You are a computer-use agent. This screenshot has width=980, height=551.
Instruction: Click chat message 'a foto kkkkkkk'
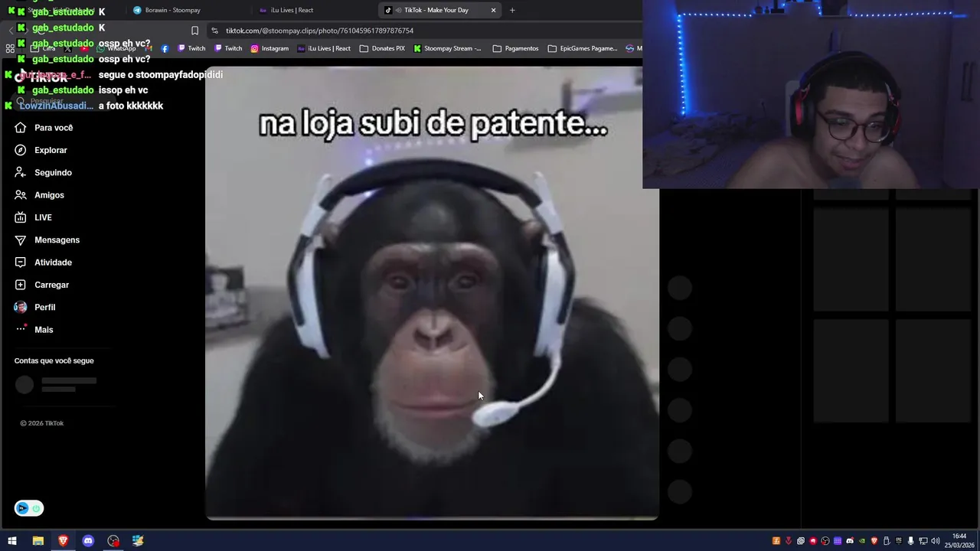(x=131, y=106)
